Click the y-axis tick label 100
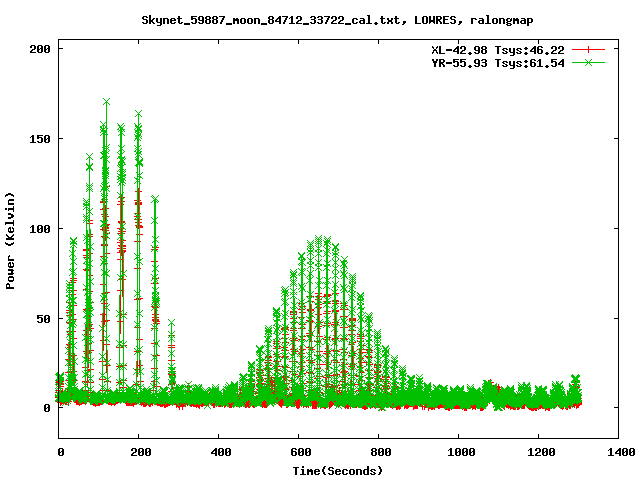This screenshot has height=480, width=640. (40, 229)
